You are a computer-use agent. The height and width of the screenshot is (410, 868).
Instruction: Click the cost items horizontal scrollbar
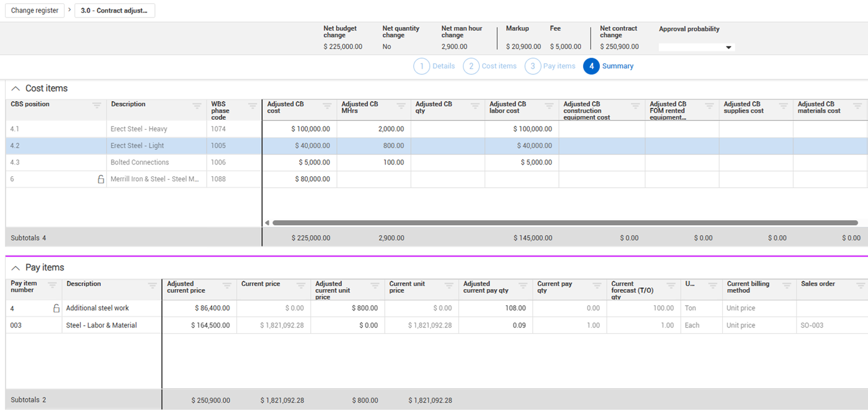[x=565, y=223]
